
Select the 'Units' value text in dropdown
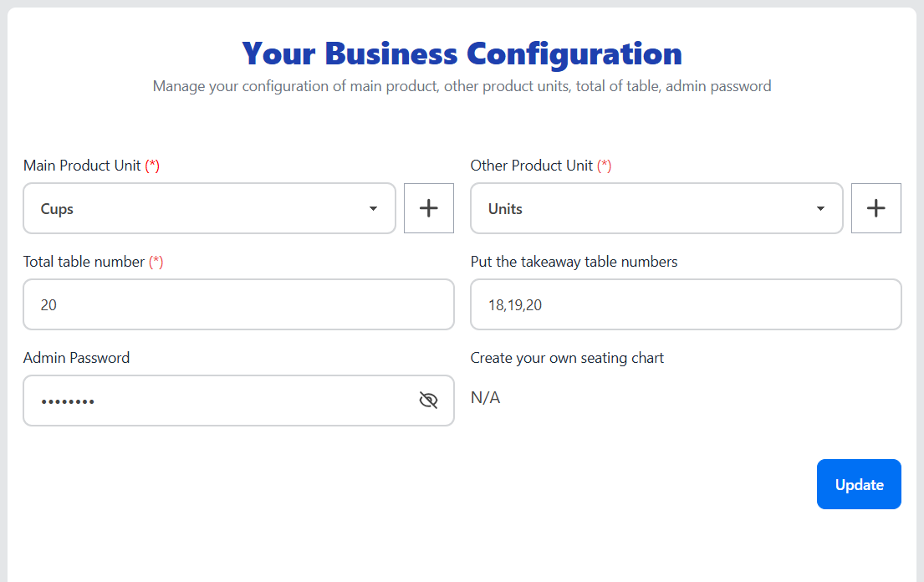[505, 209]
